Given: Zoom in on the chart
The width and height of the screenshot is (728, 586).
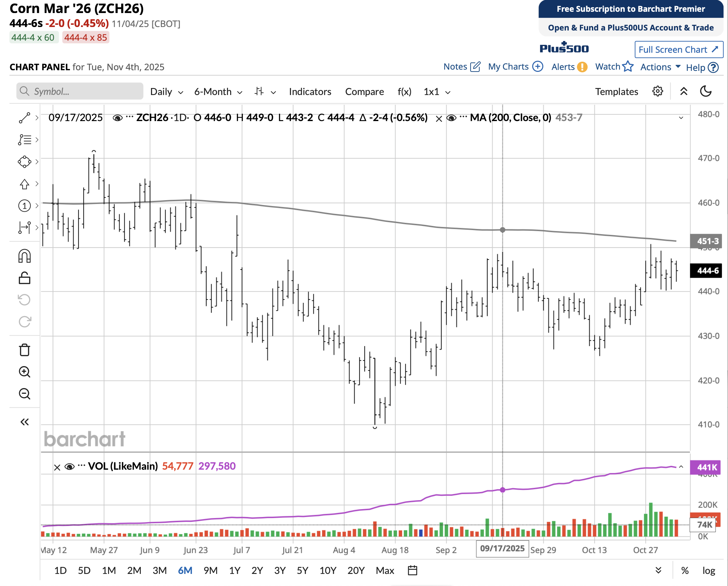Looking at the screenshot, I should pos(24,371).
